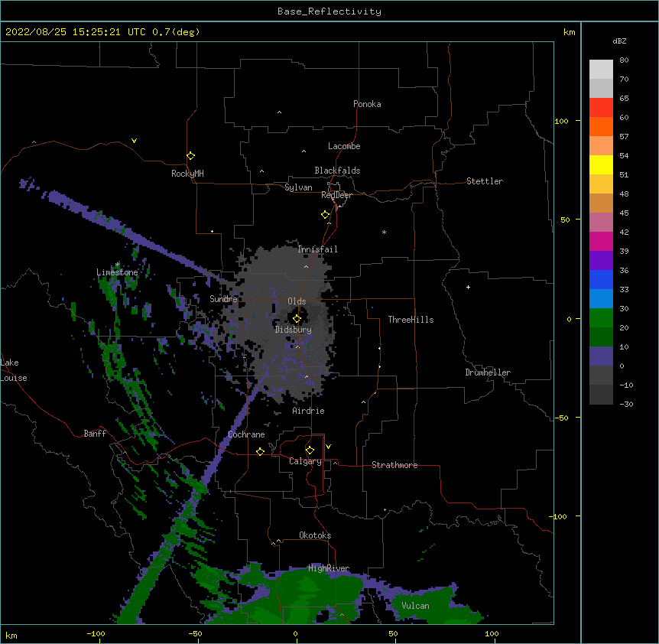Click the -50 tick on right vertical axis

pos(561,418)
